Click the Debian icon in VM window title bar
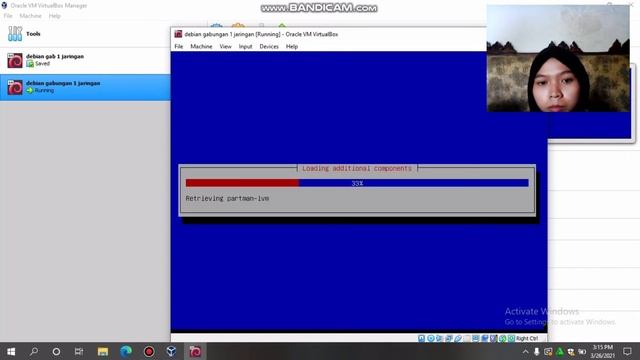640x360 pixels. [x=178, y=34]
